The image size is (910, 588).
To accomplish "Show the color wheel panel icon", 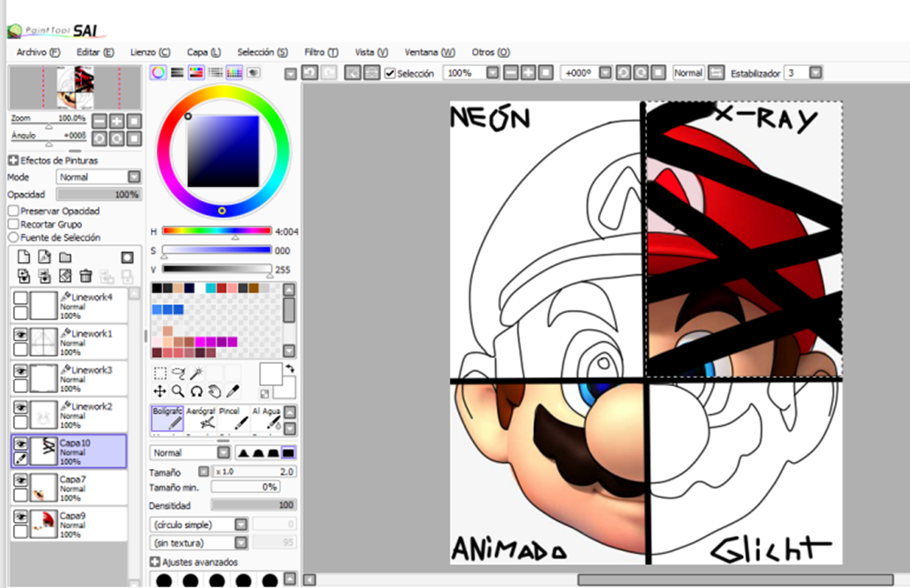I will [x=158, y=73].
